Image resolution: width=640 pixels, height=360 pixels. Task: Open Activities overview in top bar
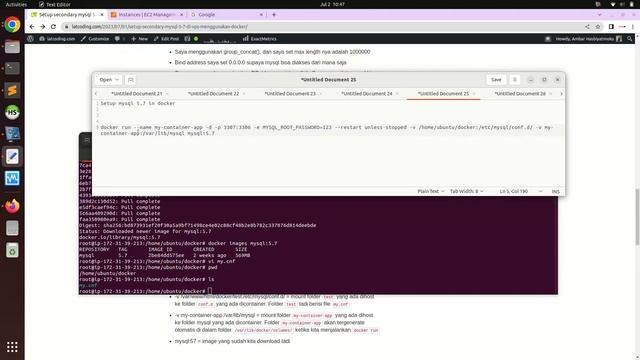[16, 4]
